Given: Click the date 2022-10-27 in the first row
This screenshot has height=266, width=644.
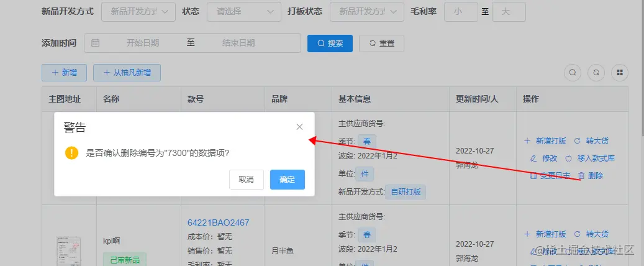Looking at the screenshot, I should click(x=475, y=150).
